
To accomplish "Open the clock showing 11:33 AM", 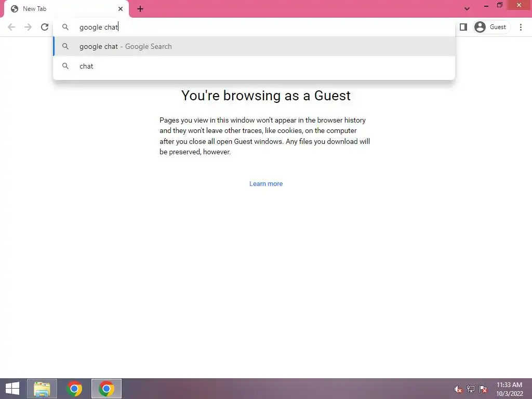I will [x=509, y=389].
